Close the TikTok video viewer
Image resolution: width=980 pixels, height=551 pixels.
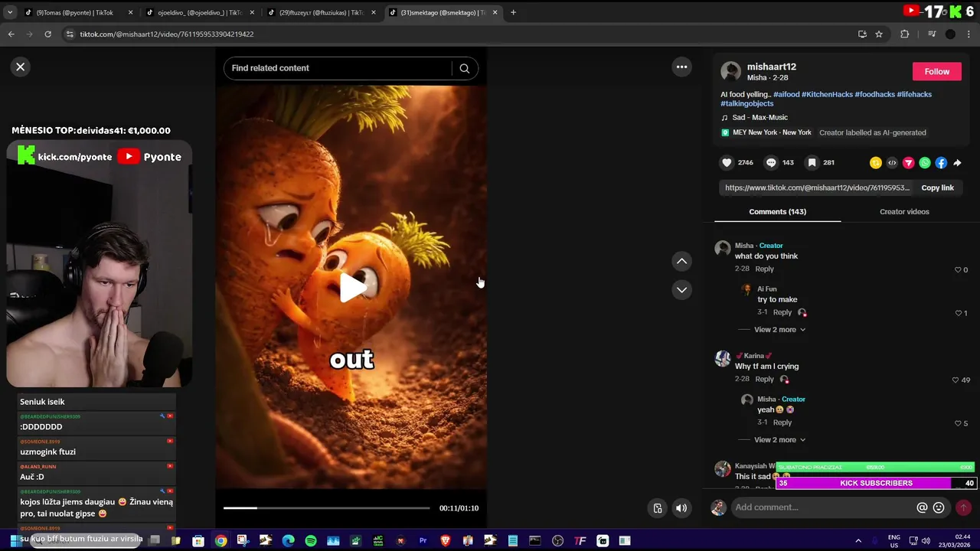[21, 67]
